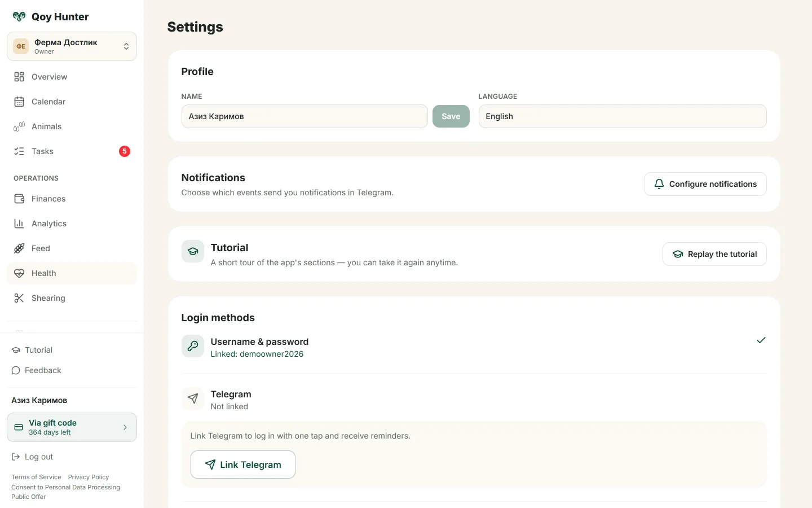Click Configure notifications button

(x=705, y=184)
